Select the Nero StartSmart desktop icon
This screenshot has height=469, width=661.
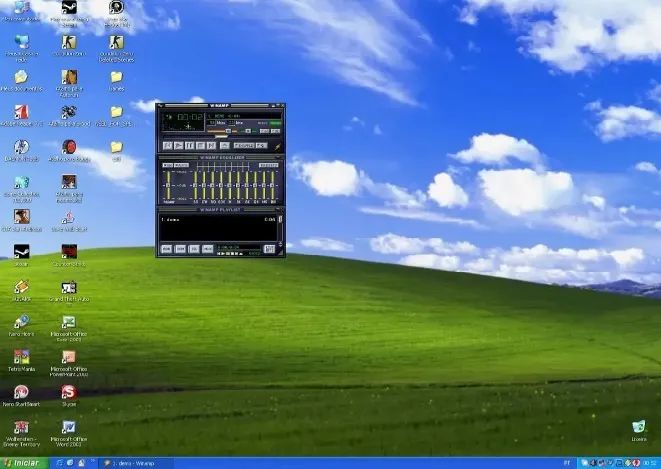pyautogui.click(x=21, y=395)
